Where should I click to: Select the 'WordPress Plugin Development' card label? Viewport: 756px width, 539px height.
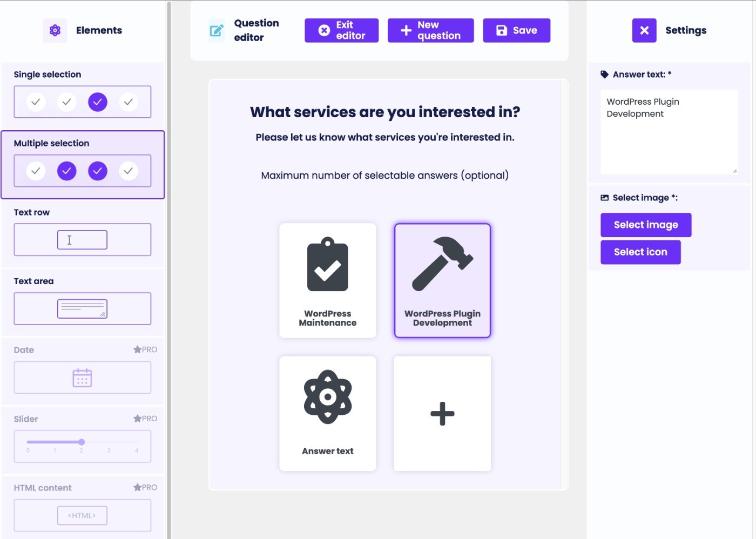coord(442,318)
